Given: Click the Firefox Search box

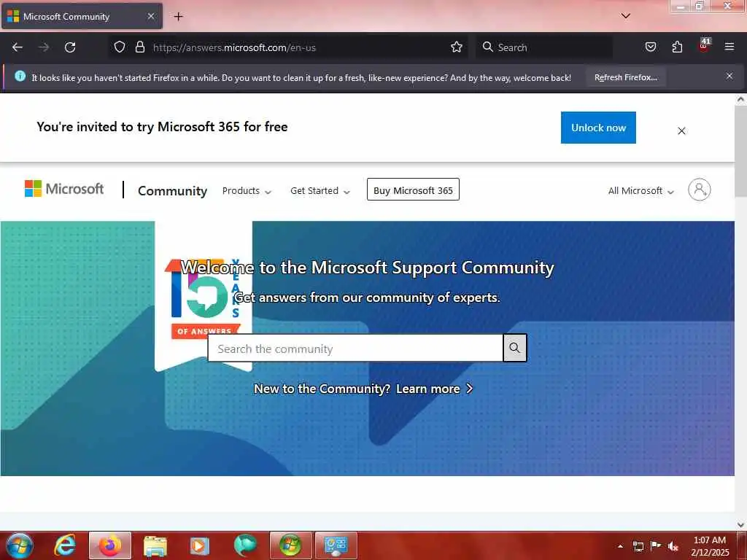Looking at the screenshot, I should (543, 47).
